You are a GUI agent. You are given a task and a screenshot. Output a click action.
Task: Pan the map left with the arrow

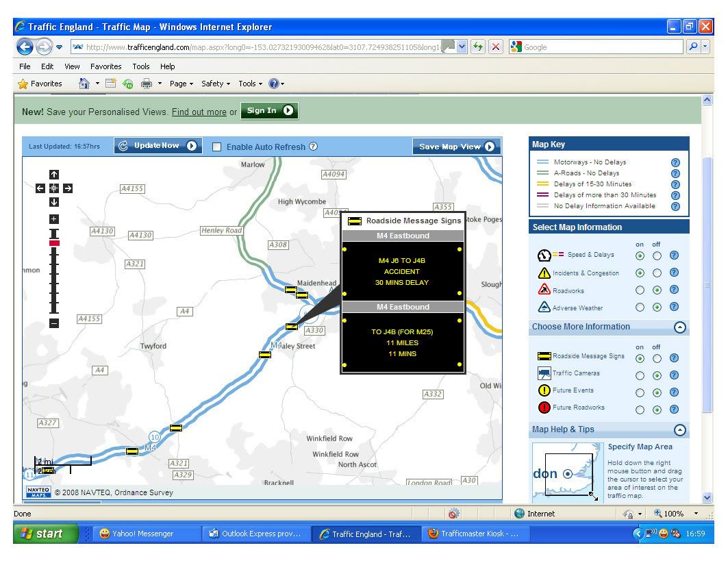[40, 188]
